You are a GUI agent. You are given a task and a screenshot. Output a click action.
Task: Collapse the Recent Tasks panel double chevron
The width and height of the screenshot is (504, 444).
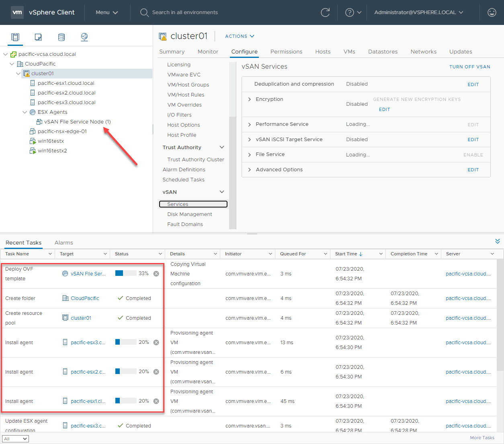click(498, 241)
